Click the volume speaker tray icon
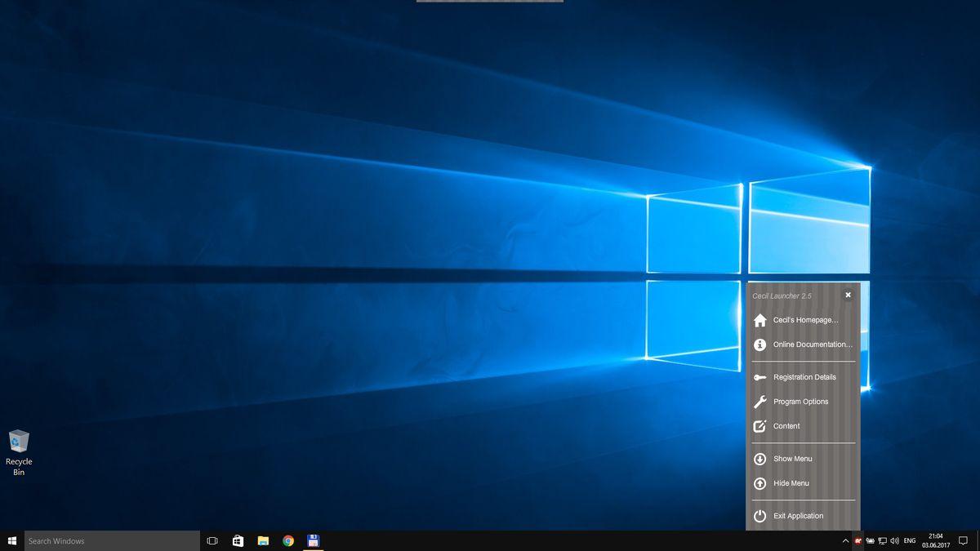 894,540
